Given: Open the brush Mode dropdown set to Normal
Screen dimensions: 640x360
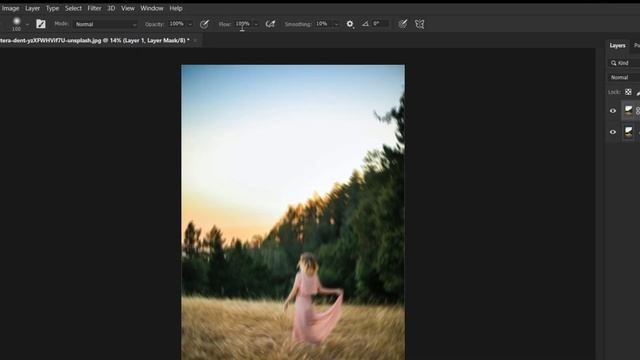Looking at the screenshot, I should click(x=106, y=24).
